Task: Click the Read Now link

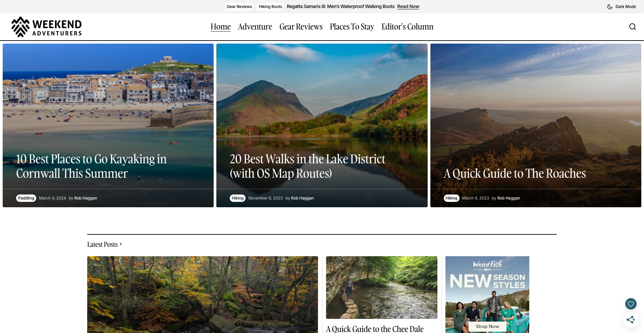Action: click(x=408, y=6)
